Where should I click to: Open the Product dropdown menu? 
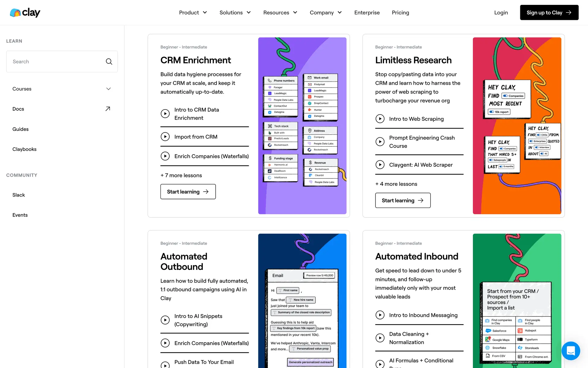click(x=193, y=13)
